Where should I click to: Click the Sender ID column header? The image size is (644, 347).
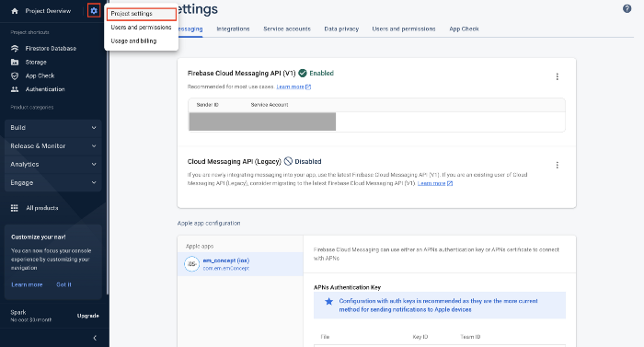pyautogui.click(x=207, y=105)
